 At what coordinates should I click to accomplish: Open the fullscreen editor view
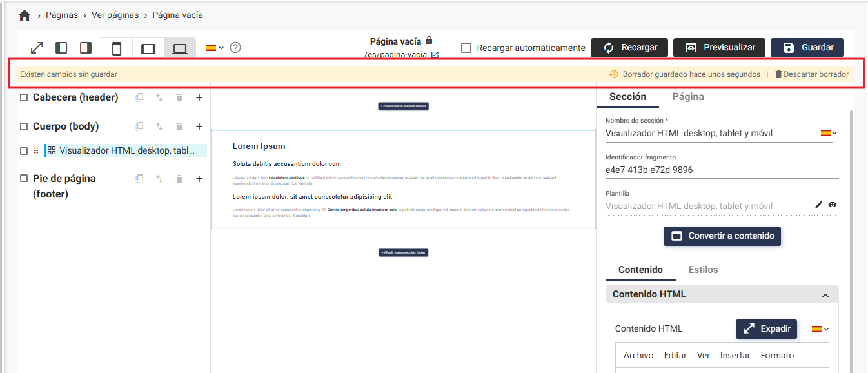point(37,47)
